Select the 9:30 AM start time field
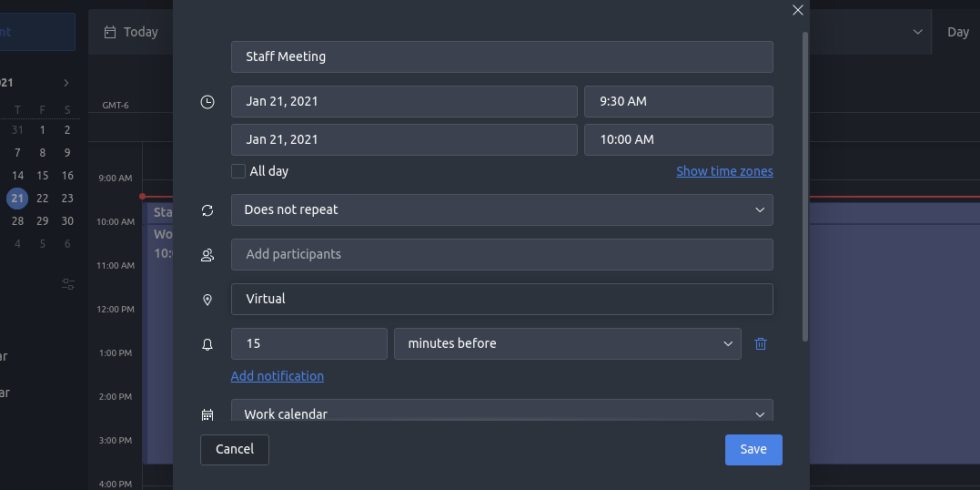Viewport: 980px width, 490px height. (678, 101)
